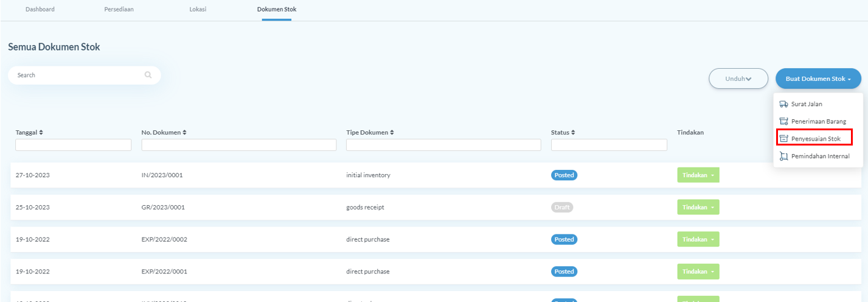Click the Tindakan column header
Screen dimensions: 868x302
[x=690, y=132]
